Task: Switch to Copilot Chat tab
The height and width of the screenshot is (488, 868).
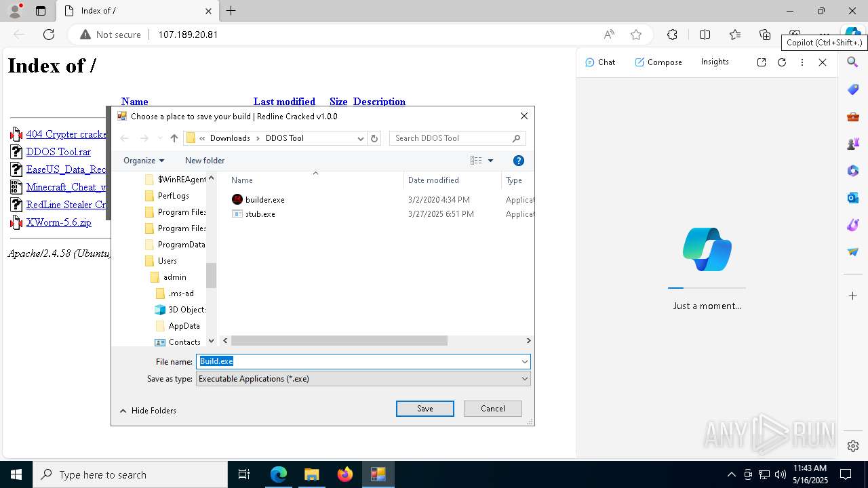Action: pos(600,62)
